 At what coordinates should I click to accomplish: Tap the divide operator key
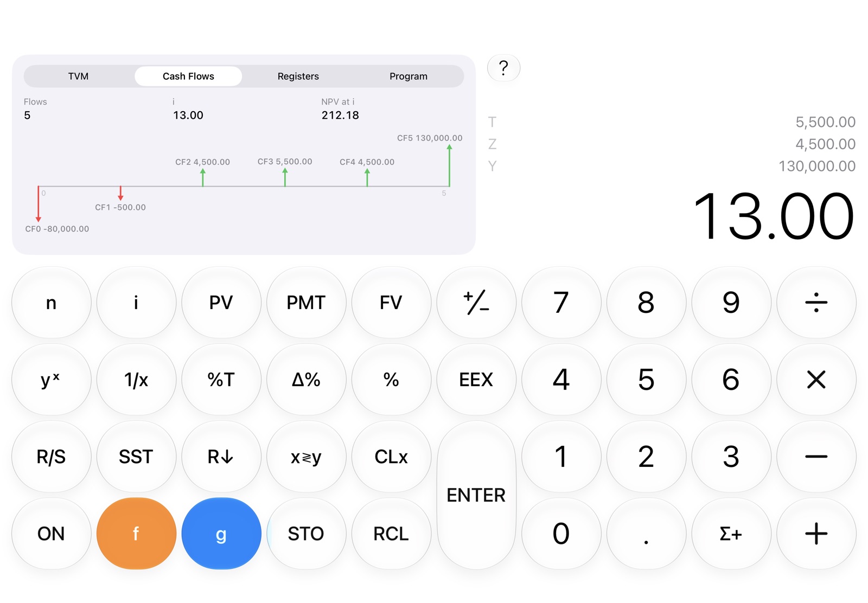point(816,303)
